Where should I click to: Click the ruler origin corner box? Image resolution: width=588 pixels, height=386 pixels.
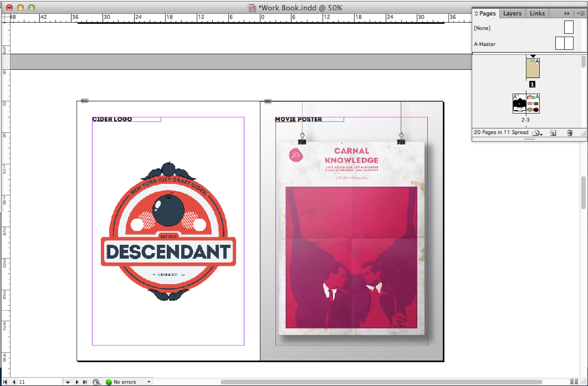click(6, 18)
